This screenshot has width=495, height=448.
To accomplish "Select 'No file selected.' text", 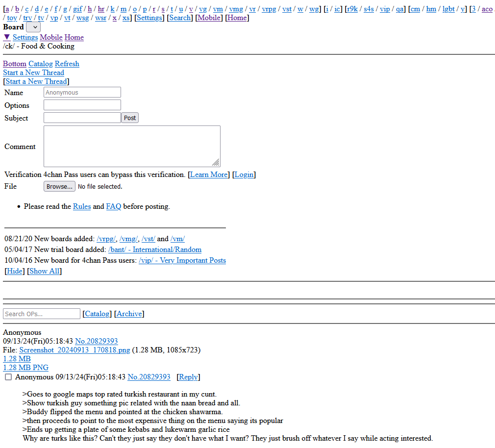I will tap(100, 187).
